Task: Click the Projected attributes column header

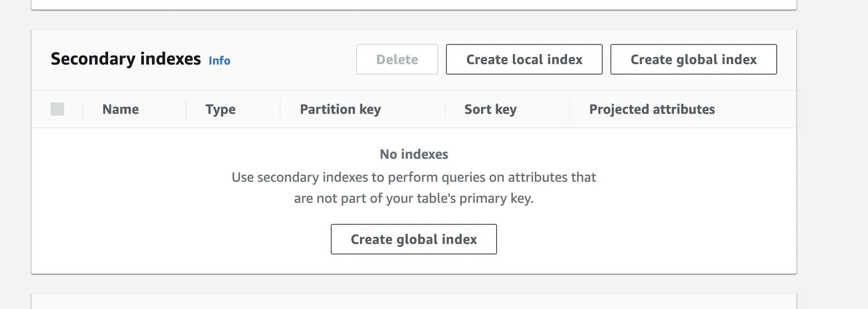Action: pyautogui.click(x=652, y=109)
